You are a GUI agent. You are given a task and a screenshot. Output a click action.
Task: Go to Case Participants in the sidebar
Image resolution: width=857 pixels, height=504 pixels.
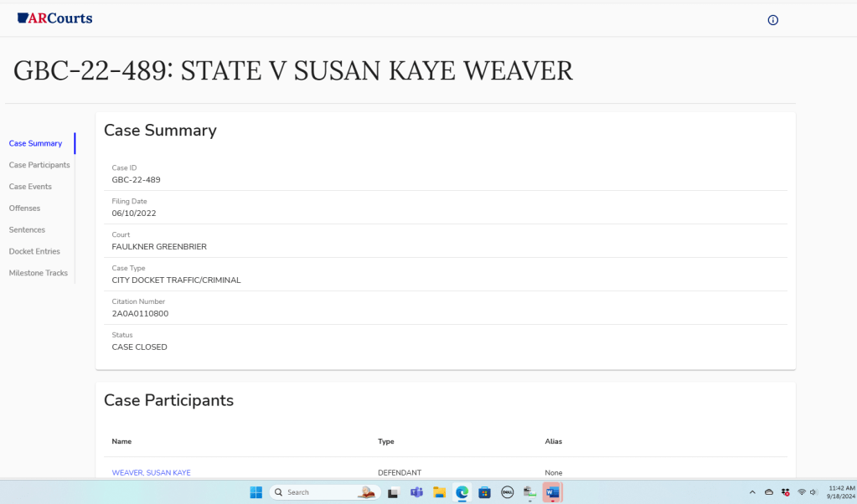pyautogui.click(x=39, y=165)
